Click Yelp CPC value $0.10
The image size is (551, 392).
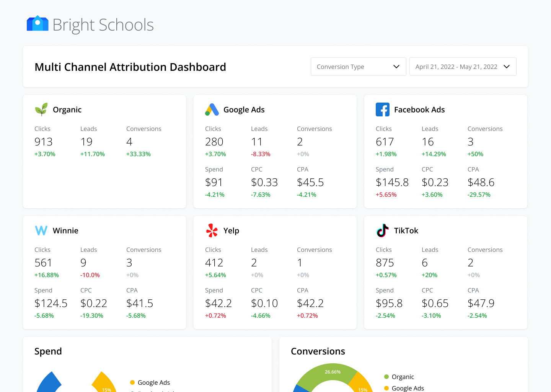click(264, 303)
